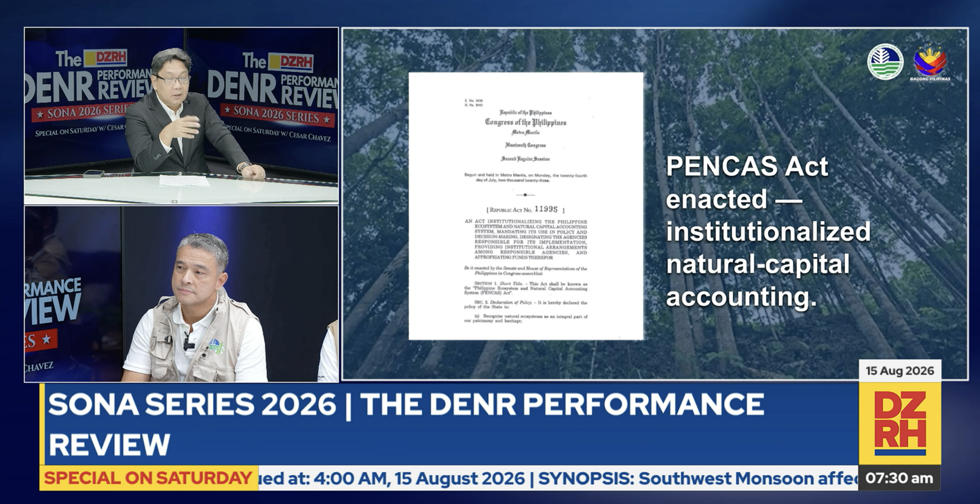
Task: Click the large yellow DZRH station logo
Action: (900, 423)
